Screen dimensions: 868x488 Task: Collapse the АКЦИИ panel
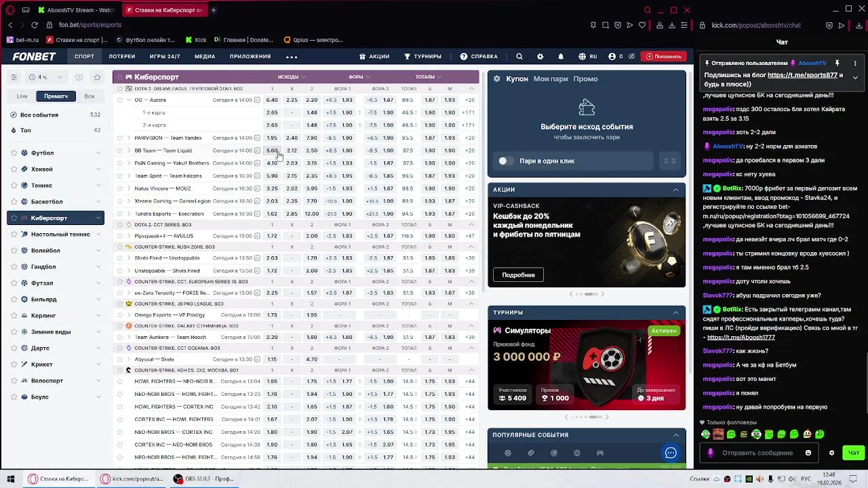click(x=675, y=190)
